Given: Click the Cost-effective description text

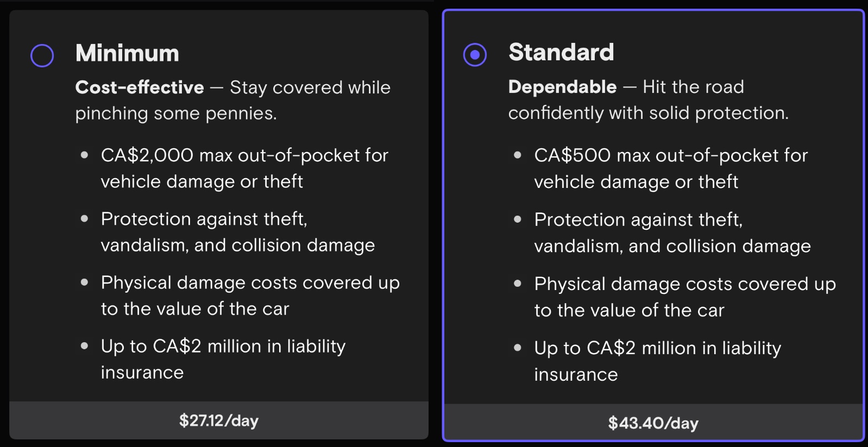Looking at the screenshot, I should 232,100.
